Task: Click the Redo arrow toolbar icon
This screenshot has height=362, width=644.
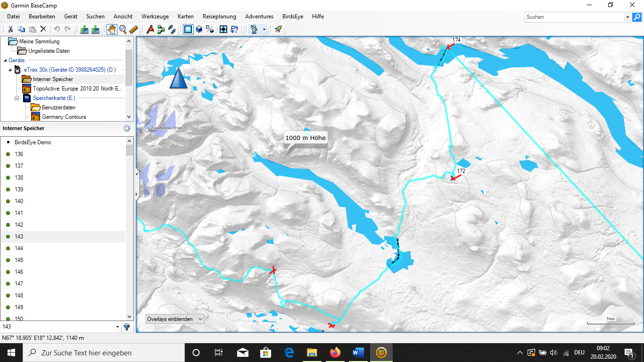Action: pos(67,29)
